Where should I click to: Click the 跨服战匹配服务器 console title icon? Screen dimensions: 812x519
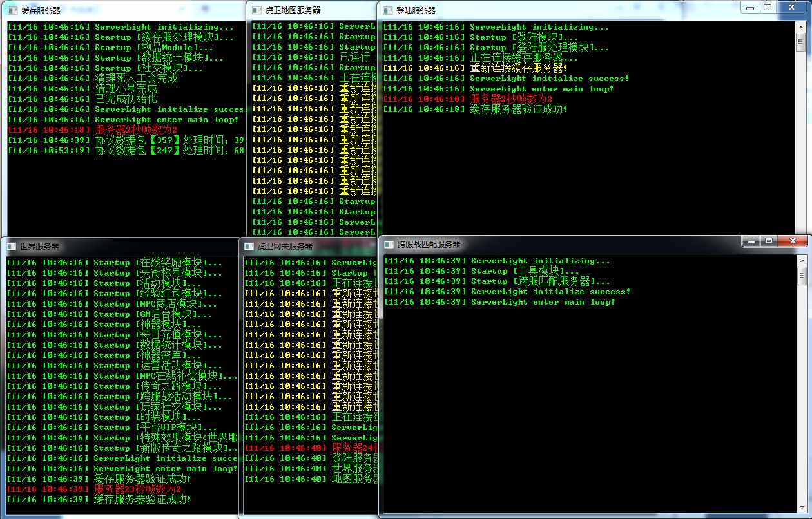389,245
